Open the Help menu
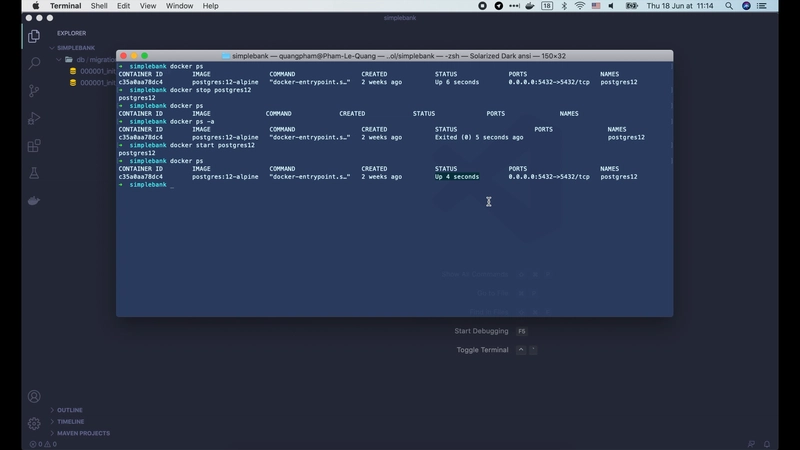Viewport: 800px width, 450px height. [211, 6]
